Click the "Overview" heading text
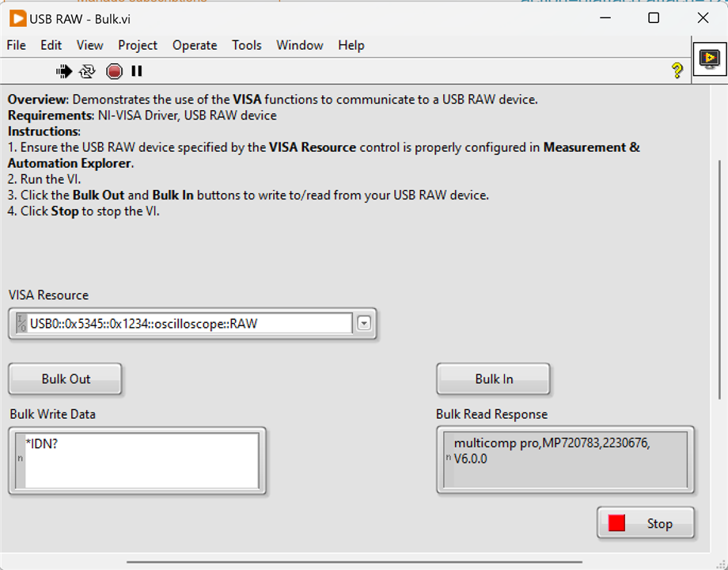Image resolution: width=728 pixels, height=570 pixels. pos(38,100)
